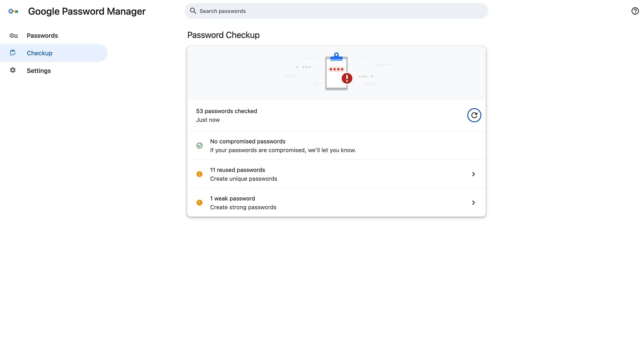This screenshot has width=644, height=364.
Task: Go to the Passwords section
Action: pos(53,36)
